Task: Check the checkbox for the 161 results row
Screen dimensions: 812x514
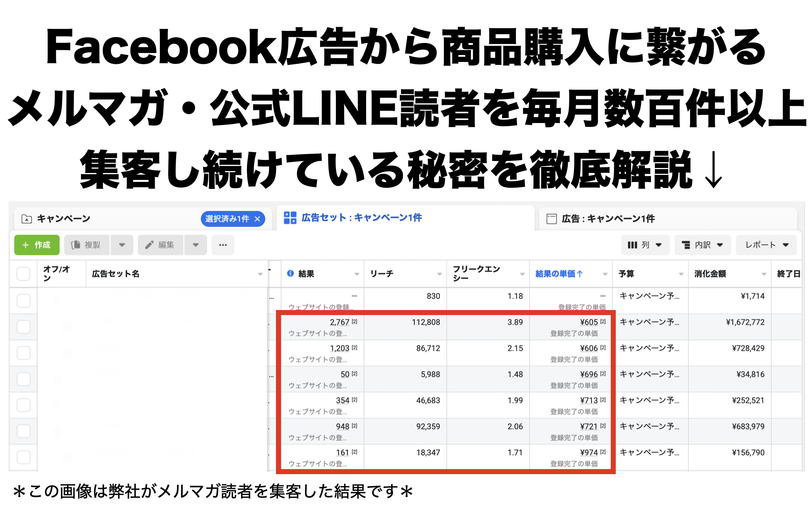Action: coord(24,457)
